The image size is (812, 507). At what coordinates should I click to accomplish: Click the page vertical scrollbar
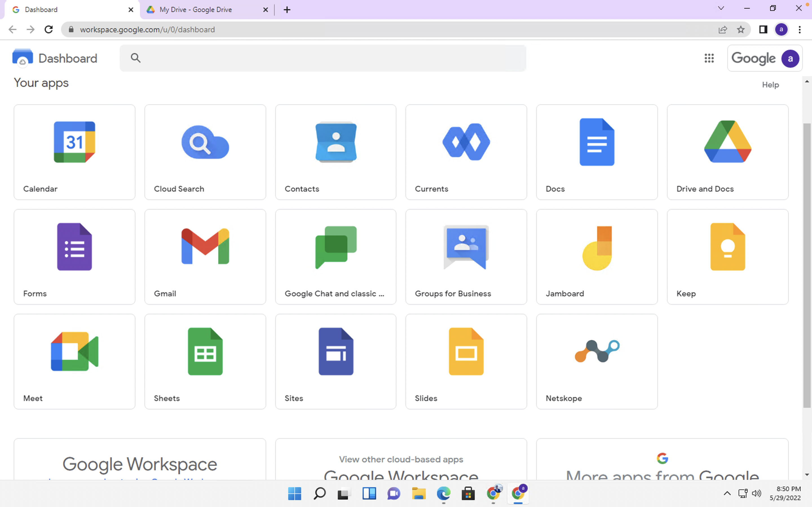coord(807,265)
